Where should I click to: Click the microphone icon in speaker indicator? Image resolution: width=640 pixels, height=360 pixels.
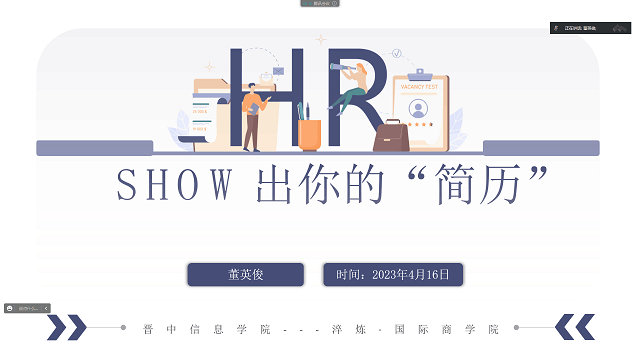click(556, 28)
